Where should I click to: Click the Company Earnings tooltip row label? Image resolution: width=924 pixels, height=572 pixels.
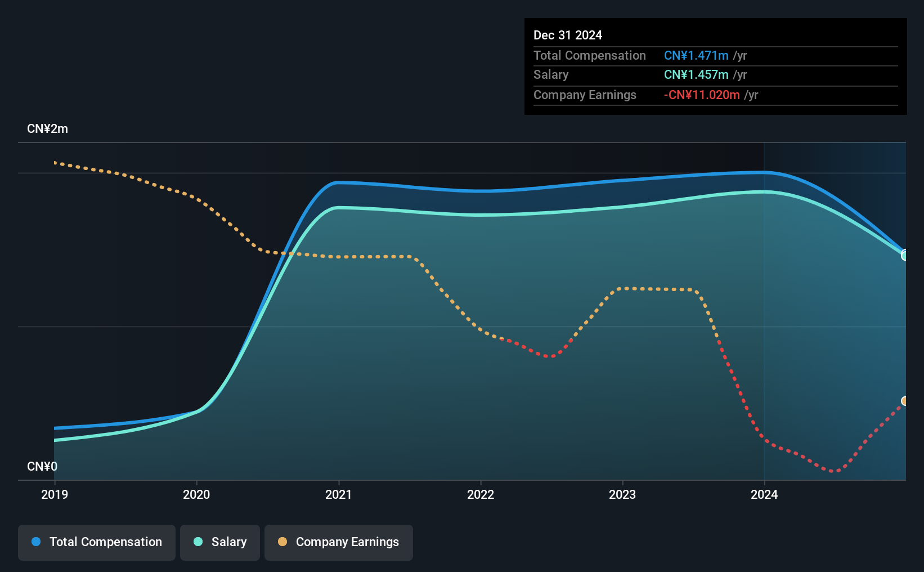(x=585, y=95)
